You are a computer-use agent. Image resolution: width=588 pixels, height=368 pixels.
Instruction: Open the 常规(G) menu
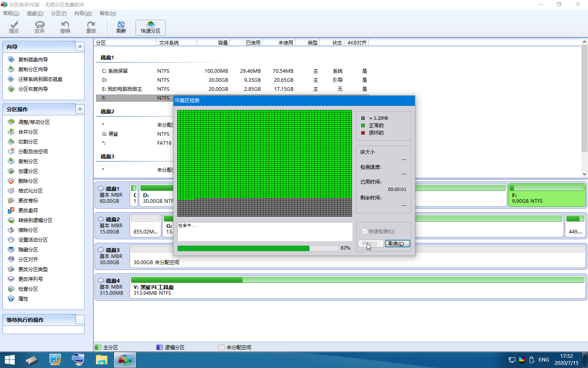point(11,13)
